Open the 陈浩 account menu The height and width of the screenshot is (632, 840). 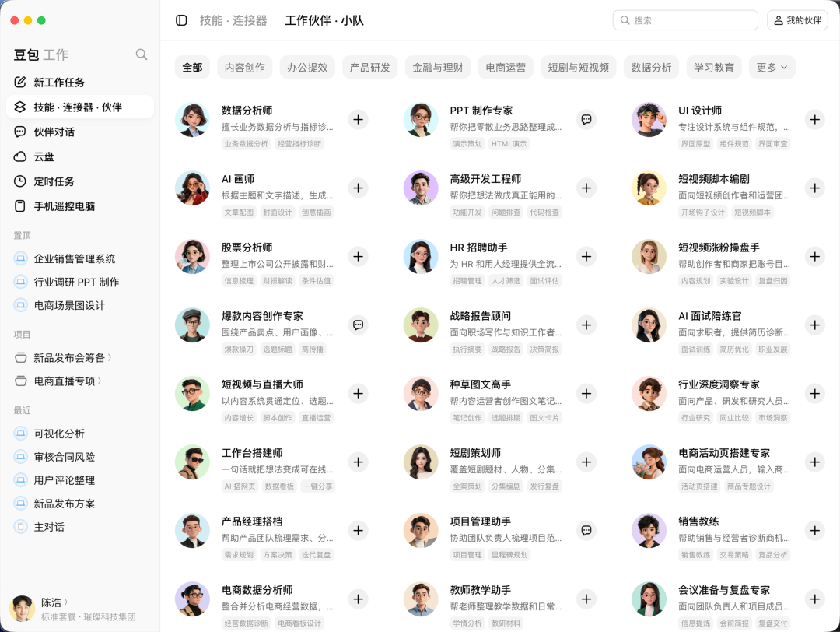(x=54, y=602)
